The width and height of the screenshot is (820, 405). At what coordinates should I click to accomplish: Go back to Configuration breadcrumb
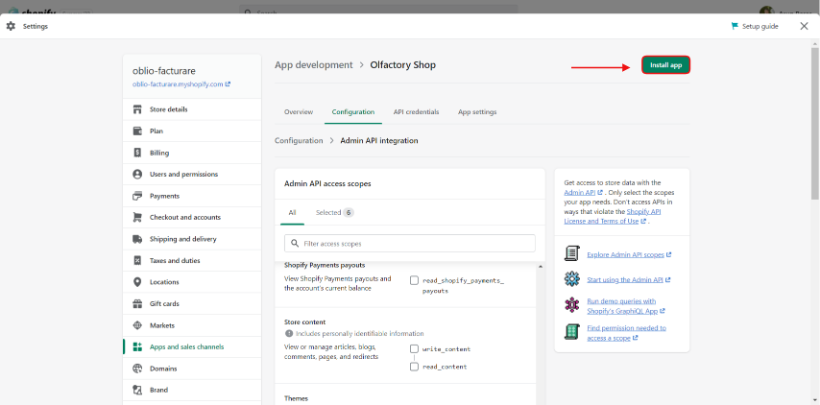tap(299, 141)
